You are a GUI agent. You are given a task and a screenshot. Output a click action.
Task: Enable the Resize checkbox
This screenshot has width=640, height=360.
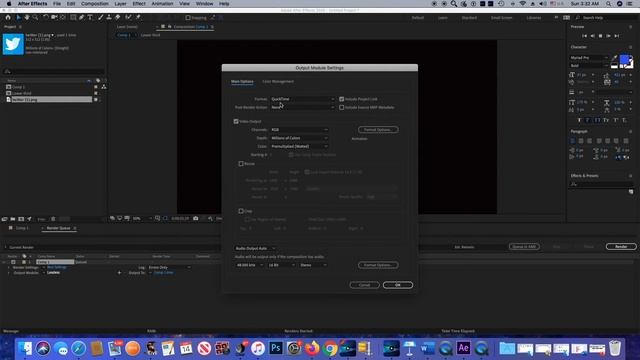(x=241, y=164)
